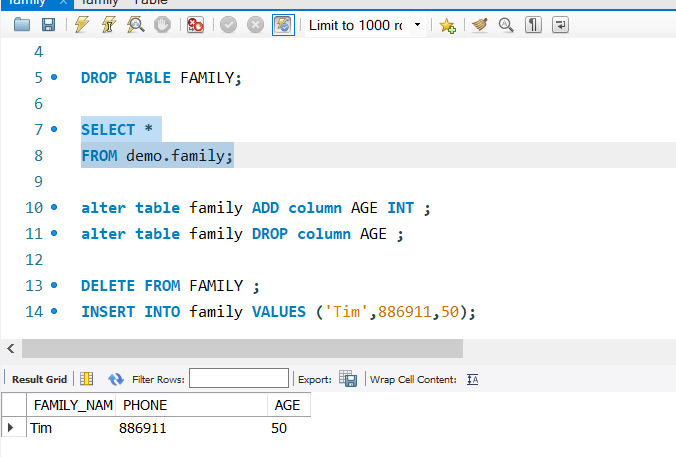This screenshot has height=457, width=676.
Task: Toggle invisible characters pilcrow icon
Action: coord(533,25)
